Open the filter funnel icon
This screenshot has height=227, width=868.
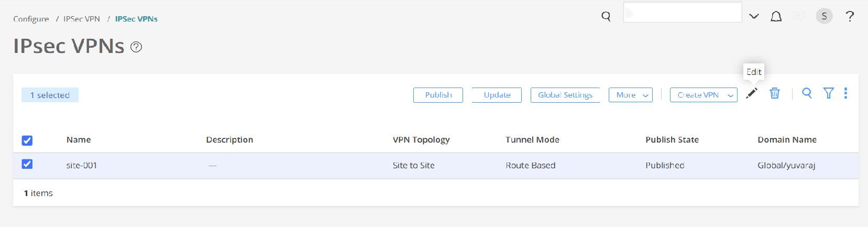pos(828,93)
